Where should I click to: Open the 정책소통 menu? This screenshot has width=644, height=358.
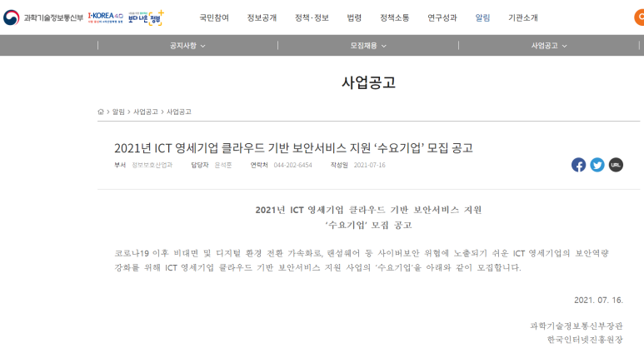tap(395, 17)
